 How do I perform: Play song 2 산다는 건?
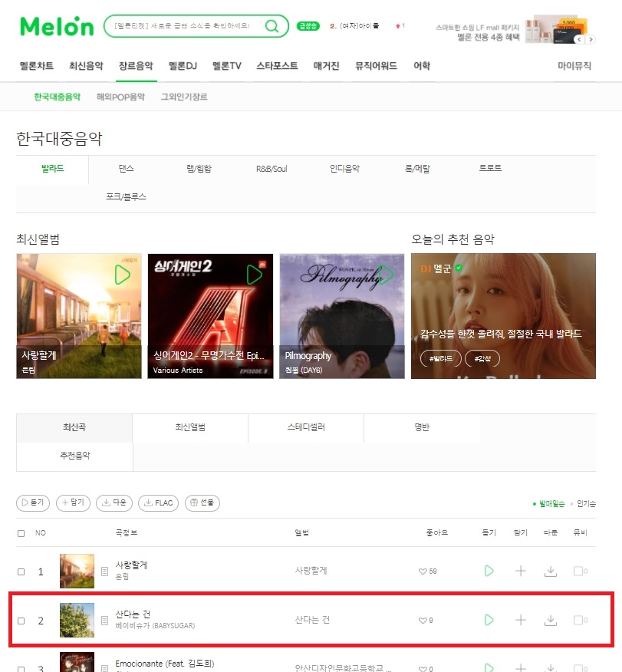point(489,620)
